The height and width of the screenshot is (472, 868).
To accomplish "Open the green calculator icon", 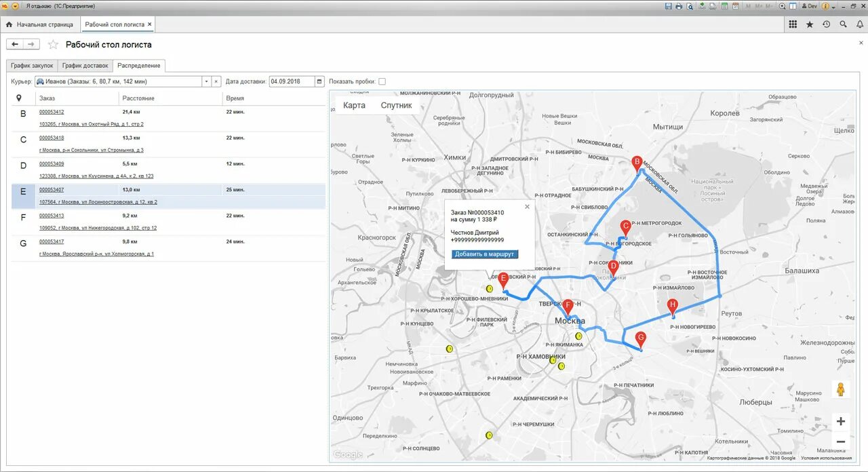I will click(724, 6).
